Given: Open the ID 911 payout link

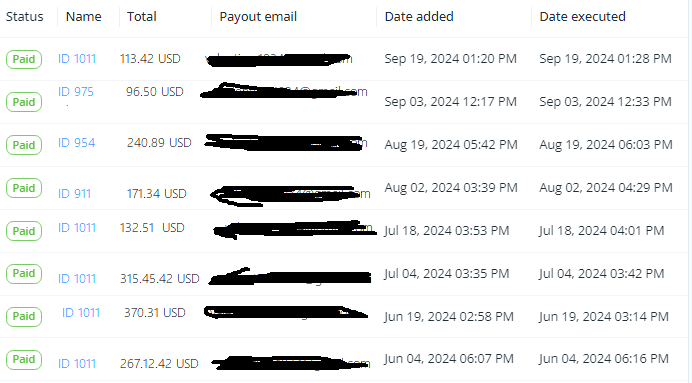Looking at the screenshot, I should pyautogui.click(x=74, y=194).
